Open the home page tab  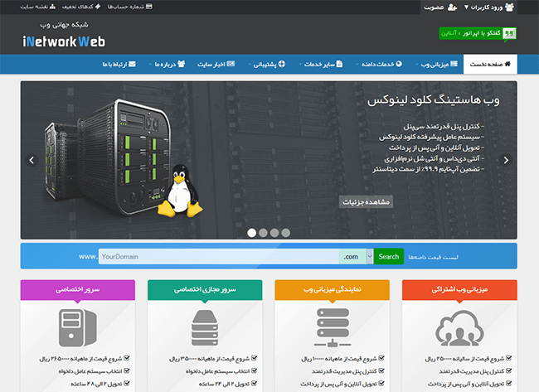click(x=490, y=64)
